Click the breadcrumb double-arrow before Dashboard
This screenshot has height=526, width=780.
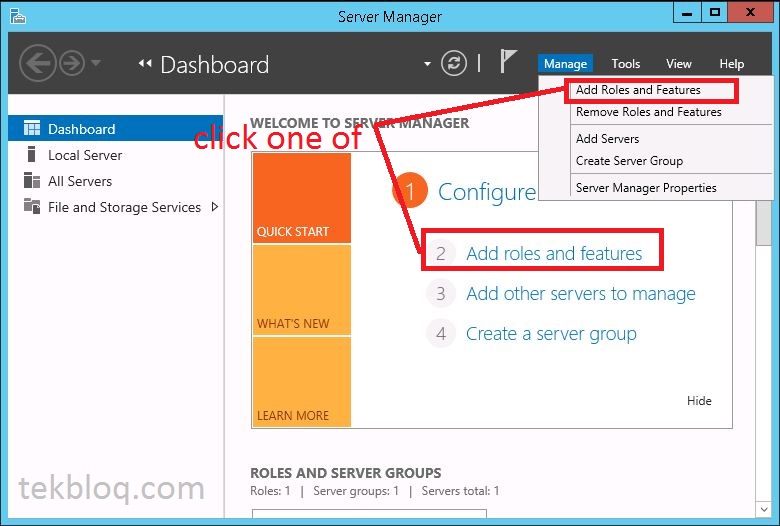[145, 63]
